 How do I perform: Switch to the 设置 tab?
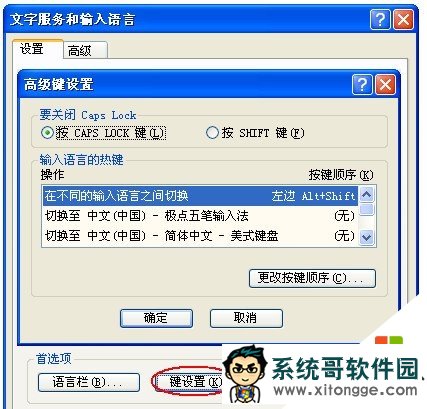tap(37, 49)
